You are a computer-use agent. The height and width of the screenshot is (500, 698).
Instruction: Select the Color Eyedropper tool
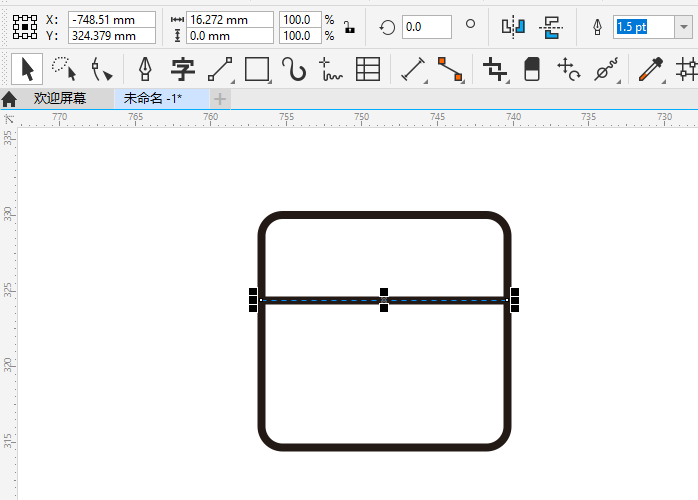[651, 69]
